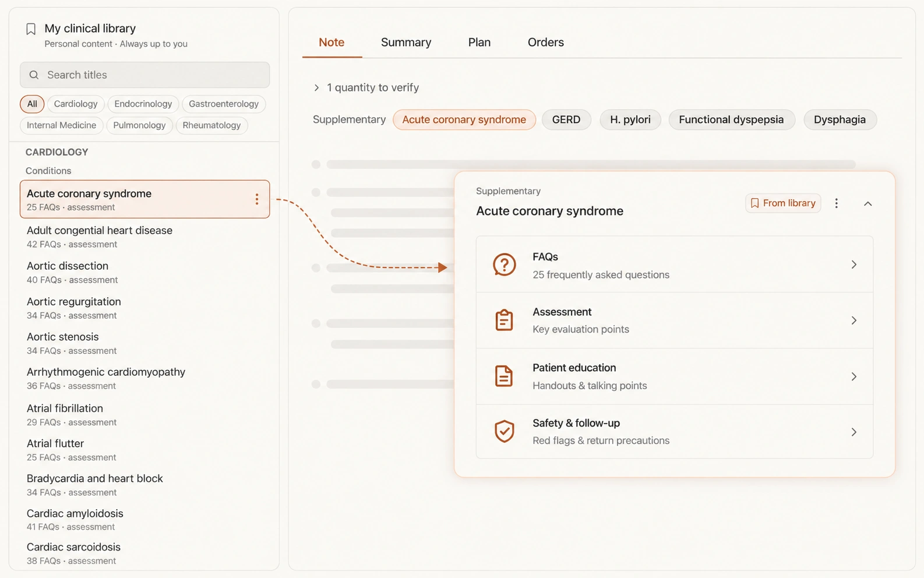Viewport: 924px width, 578px height.
Task: Toggle the Pulmonology filter chip
Action: point(139,125)
